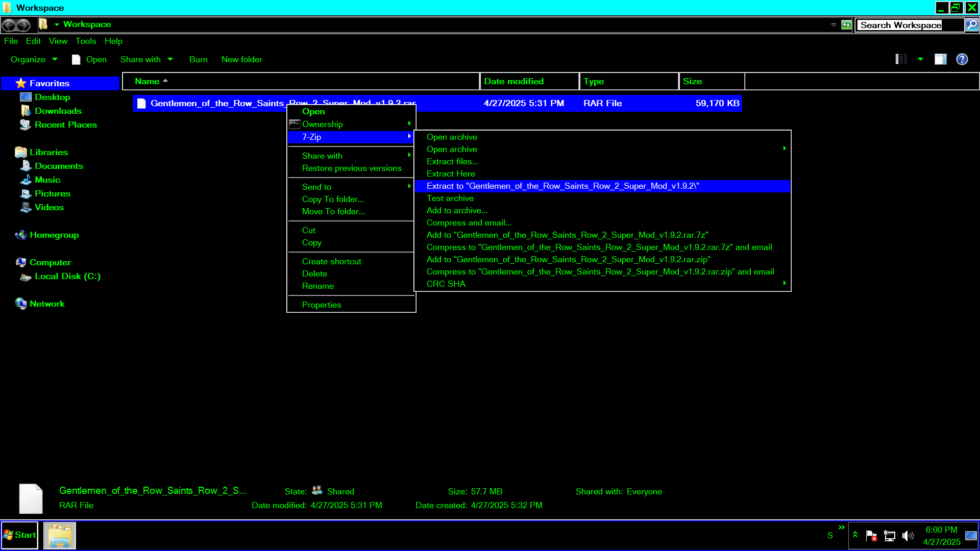Expand Ownership submenu in context menu

point(351,124)
